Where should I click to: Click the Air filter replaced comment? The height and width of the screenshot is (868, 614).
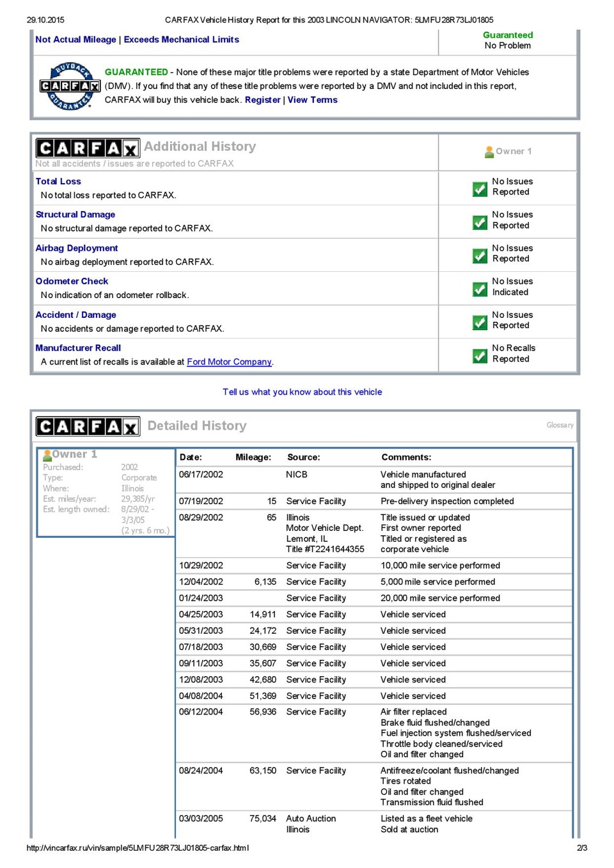413,712
